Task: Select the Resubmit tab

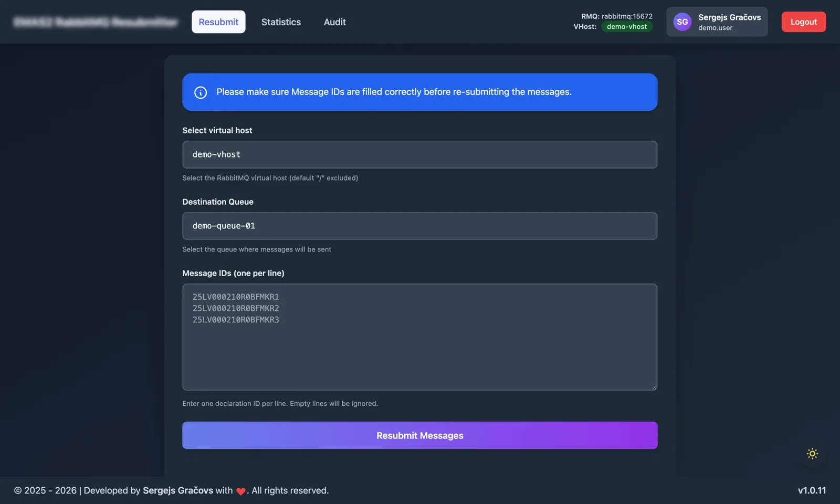Action: coord(218,22)
